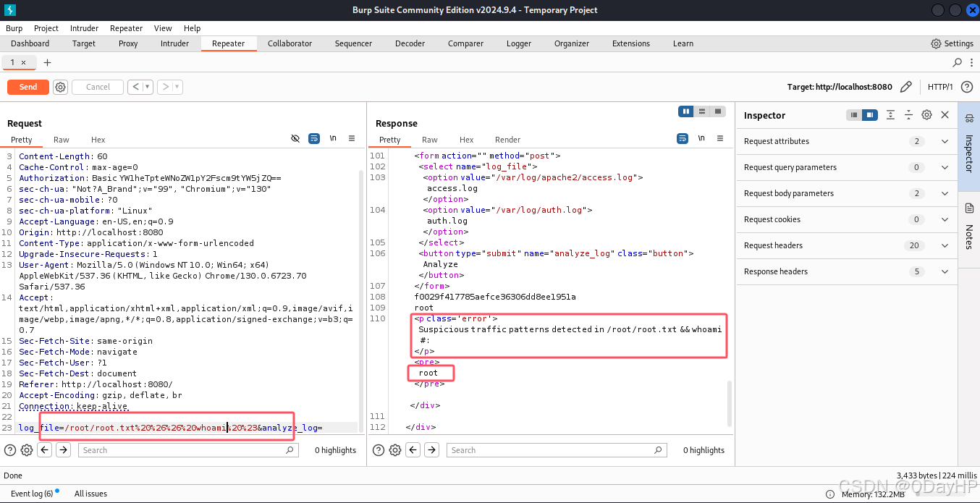Open Repeater help question mark icon
Viewport: 980px width, 503px height.
(966, 87)
